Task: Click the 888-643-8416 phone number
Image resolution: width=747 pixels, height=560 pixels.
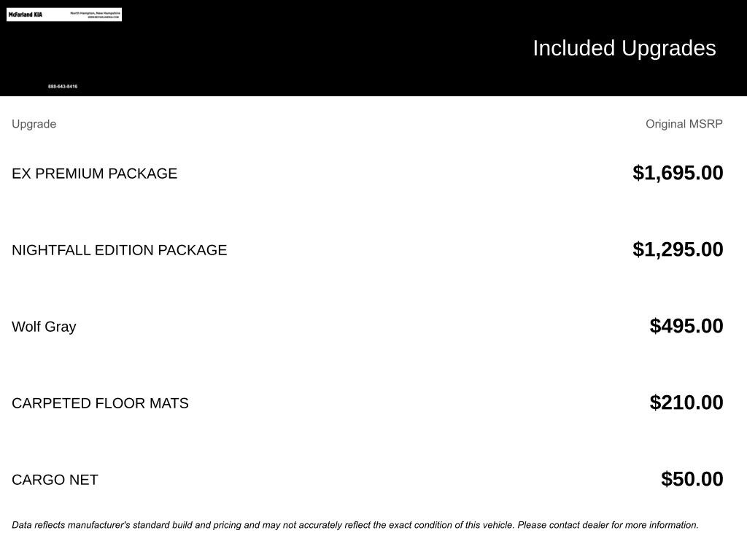Action: pos(63,87)
